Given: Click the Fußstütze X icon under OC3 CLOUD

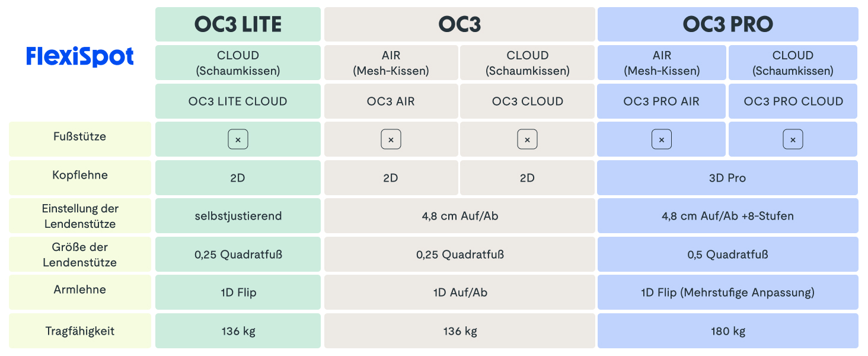Looking at the screenshot, I should (x=527, y=140).
